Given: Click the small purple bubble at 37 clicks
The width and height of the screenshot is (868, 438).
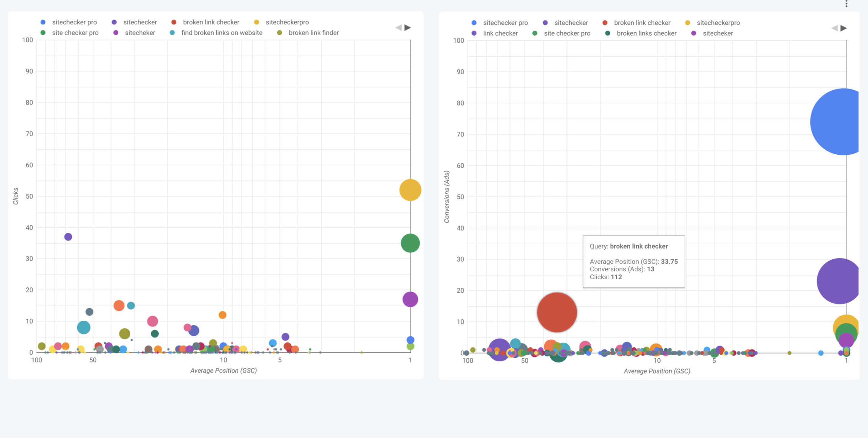Looking at the screenshot, I should pos(68,237).
